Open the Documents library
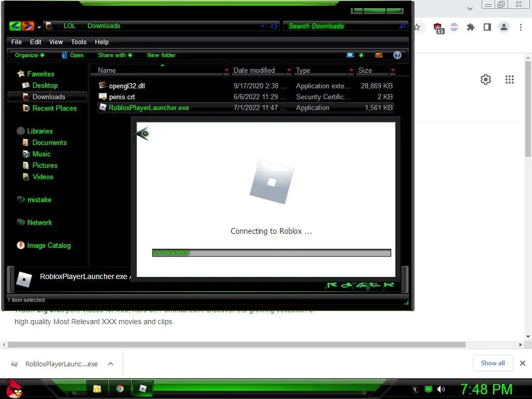The height and width of the screenshot is (399, 532). pos(49,142)
